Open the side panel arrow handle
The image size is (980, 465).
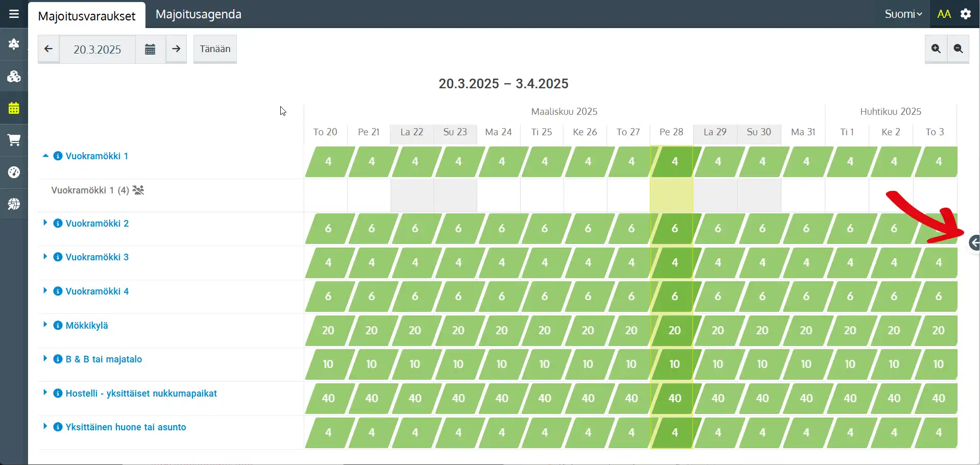[x=974, y=243]
